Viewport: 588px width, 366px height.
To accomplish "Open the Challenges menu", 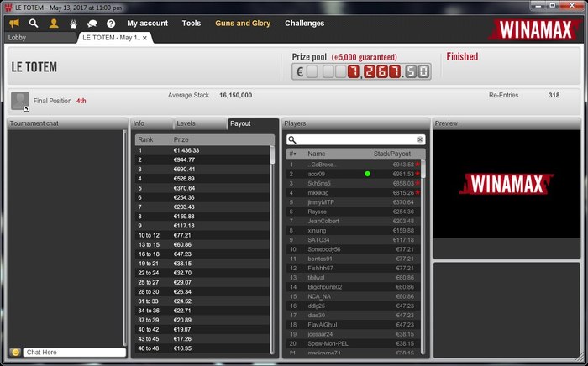I will pos(304,24).
